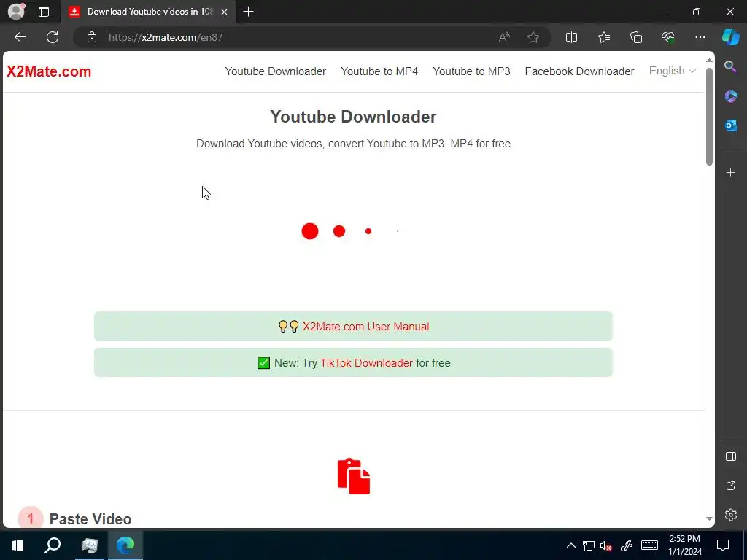747x560 pixels.
Task: Open taskbar Search magnifier
Action: coord(53,545)
